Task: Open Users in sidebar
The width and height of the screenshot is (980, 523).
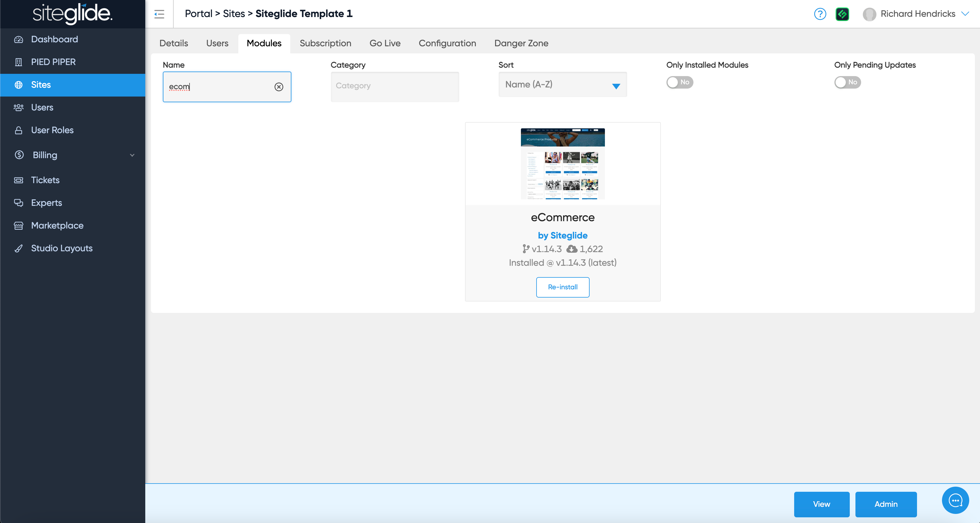Action: [73, 107]
